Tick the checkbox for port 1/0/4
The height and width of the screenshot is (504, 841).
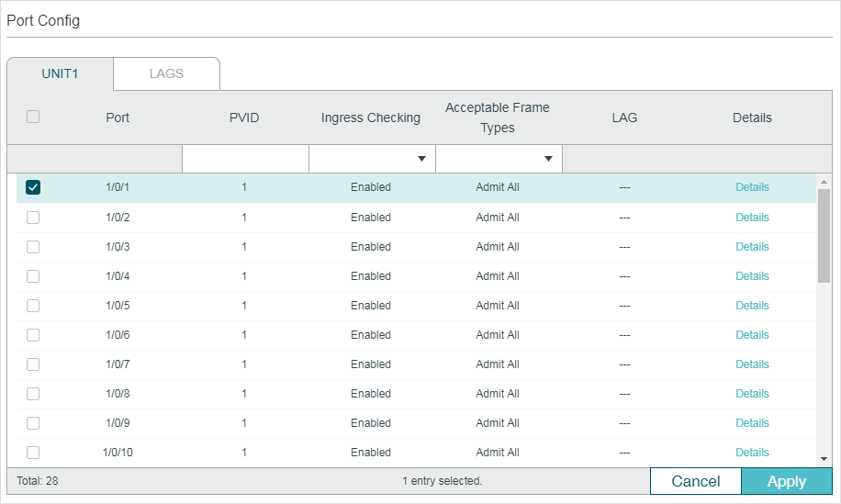tap(33, 276)
